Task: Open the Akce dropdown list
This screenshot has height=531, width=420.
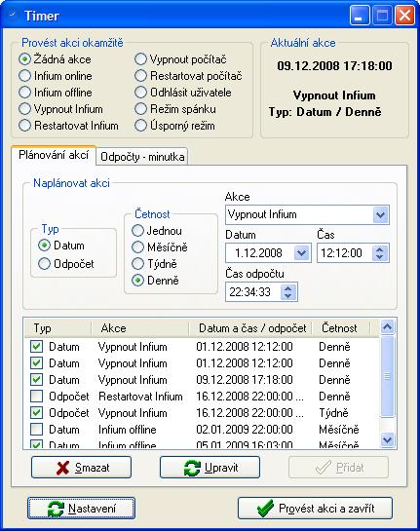Action: (380, 214)
